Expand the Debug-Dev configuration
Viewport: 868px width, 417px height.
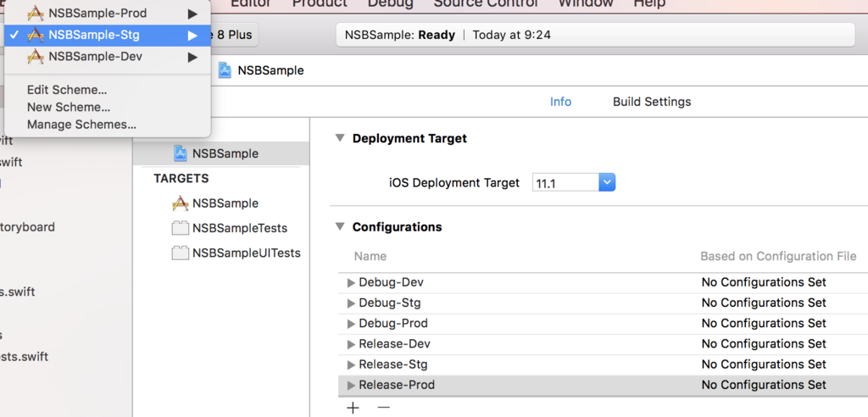(x=350, y=283)
